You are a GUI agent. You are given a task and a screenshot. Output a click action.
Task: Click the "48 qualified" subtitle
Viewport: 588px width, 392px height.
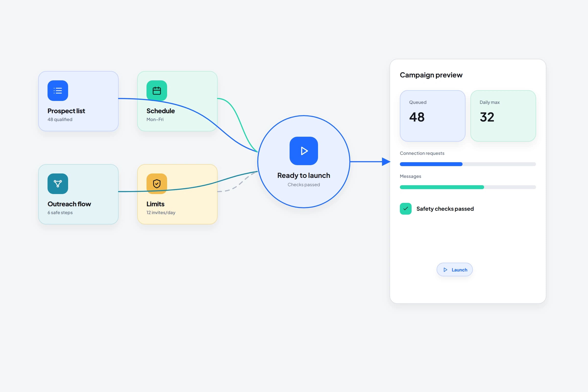60,120
